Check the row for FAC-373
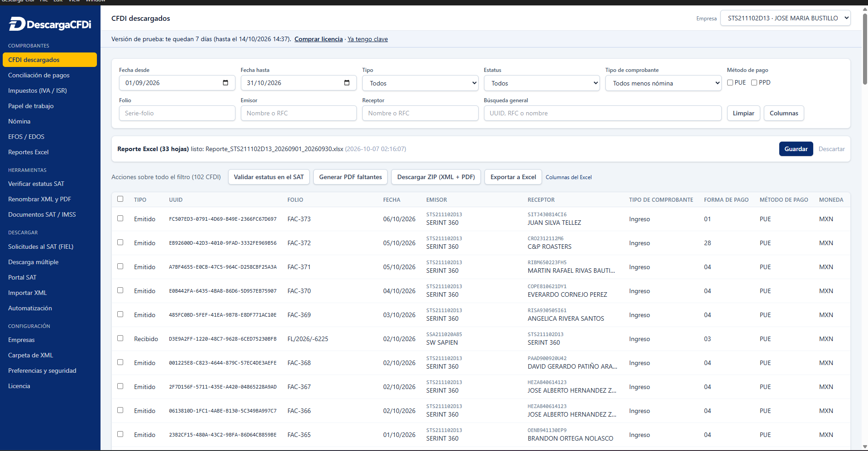 120,218
